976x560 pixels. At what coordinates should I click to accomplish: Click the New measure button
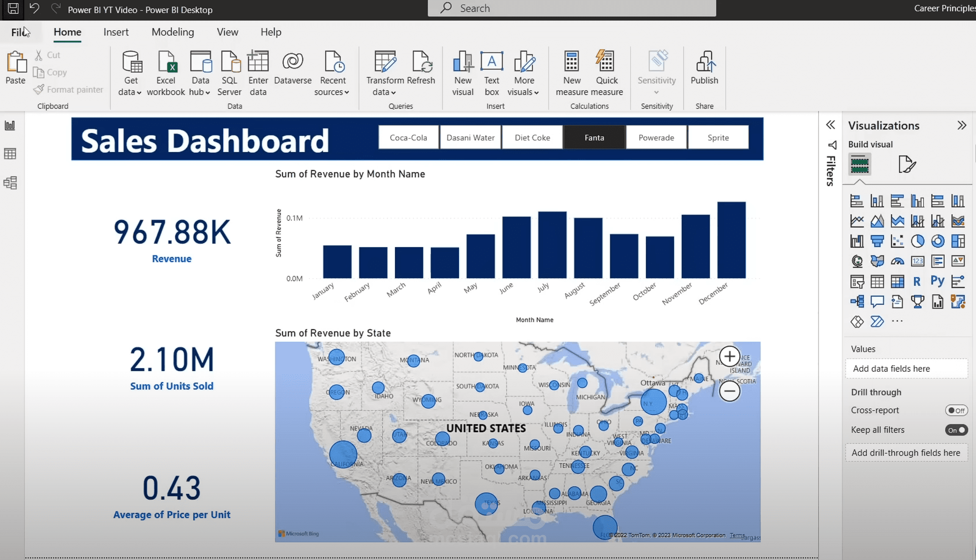pyautogui.click(x=572, y=73)
